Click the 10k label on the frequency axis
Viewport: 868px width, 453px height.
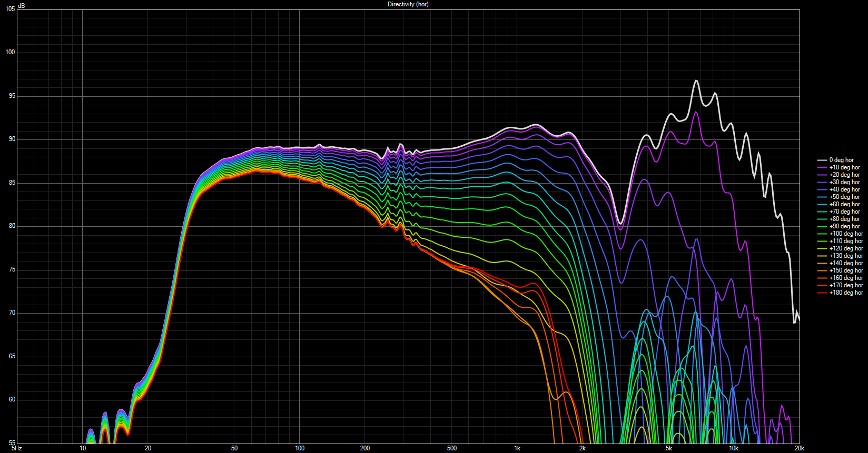pyautogui.click(x=734, y=448)
